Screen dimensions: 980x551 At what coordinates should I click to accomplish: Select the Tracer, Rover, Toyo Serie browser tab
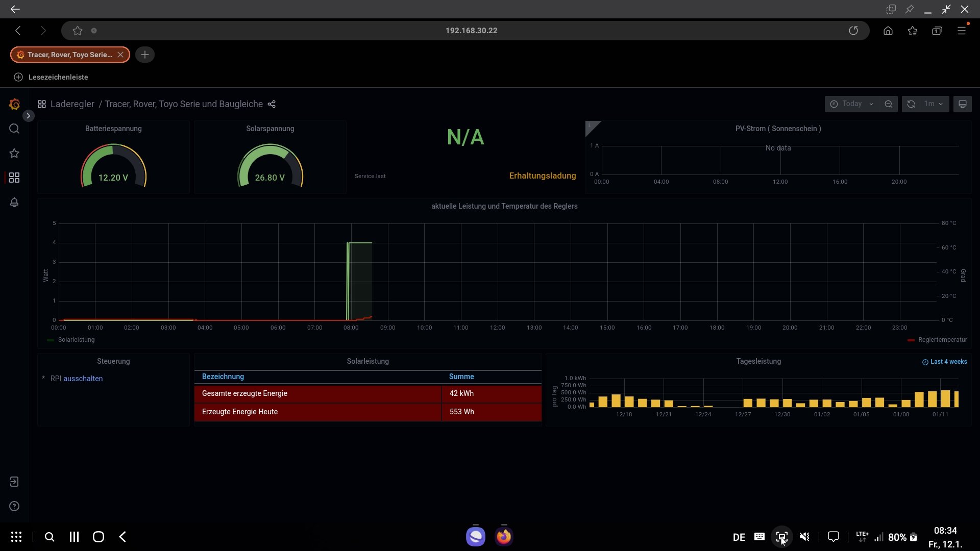[x=69, y=55]
